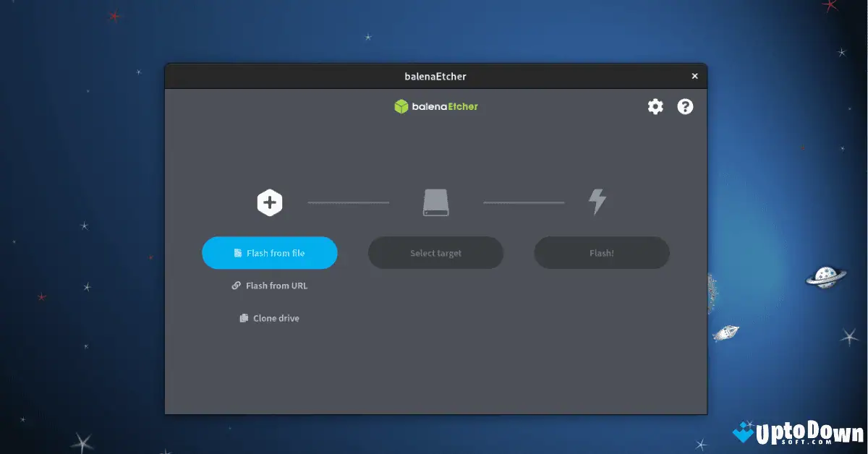The image size is (868, 454).
Task: Click the progress line between source and target
Action: (x=349, y=202)
